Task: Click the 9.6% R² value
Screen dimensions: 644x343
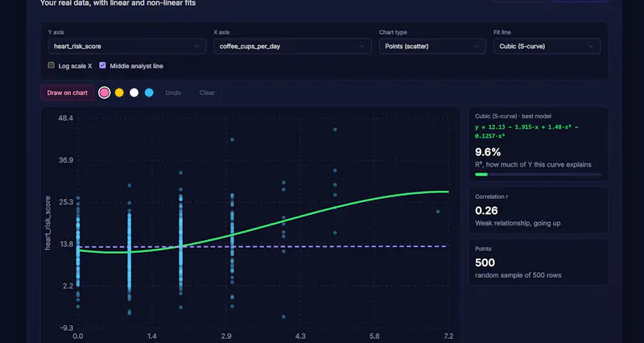Action: [488, 152]
